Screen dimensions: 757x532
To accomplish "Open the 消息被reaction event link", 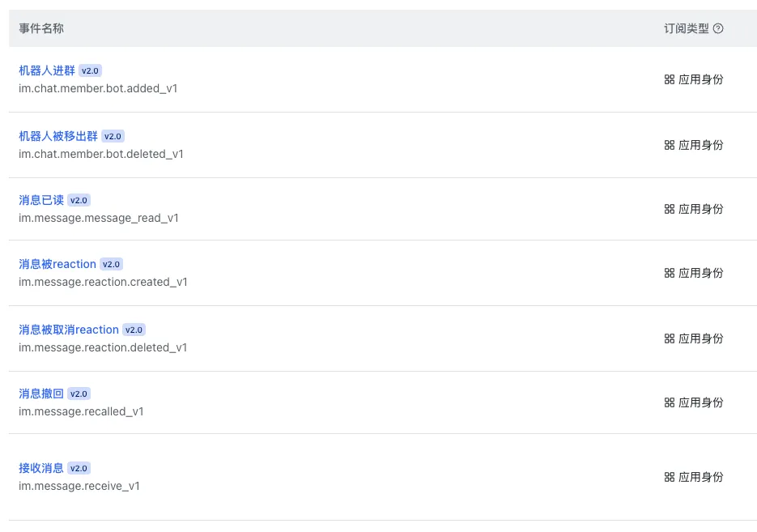I will click(x=57, y=264).
